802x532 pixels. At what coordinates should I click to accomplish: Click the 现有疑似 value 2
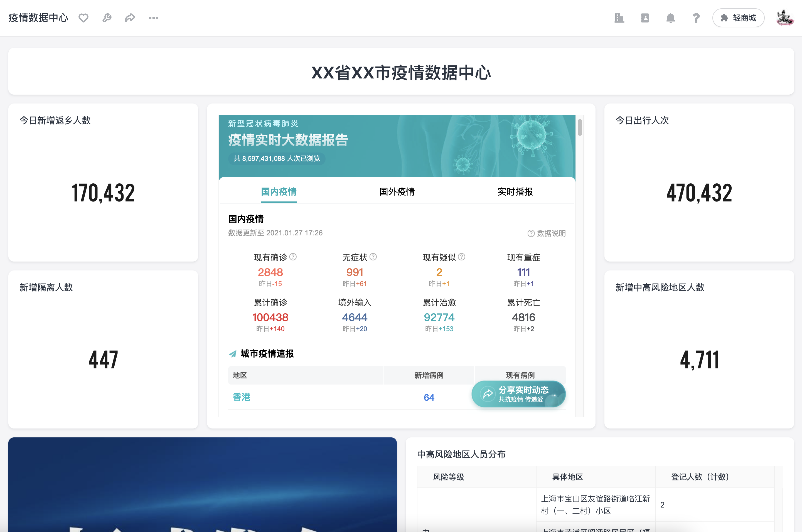[439, 272]
